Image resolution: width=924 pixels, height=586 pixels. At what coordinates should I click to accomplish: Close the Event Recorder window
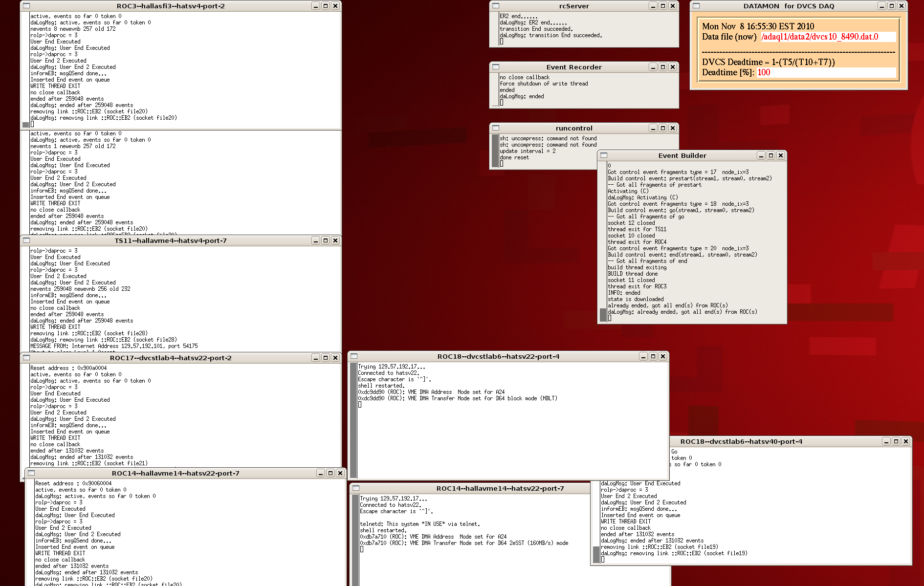click(x=673, y=67)
